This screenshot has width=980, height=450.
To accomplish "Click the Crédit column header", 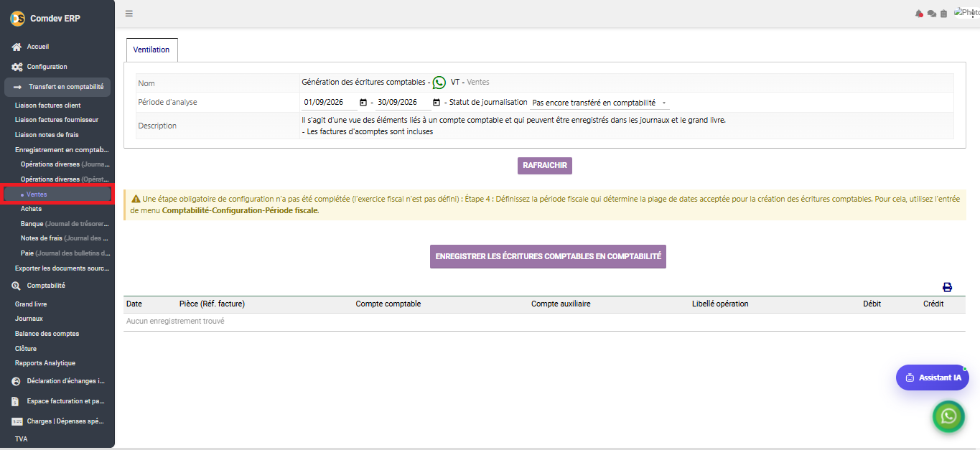I will click(933, 304).
